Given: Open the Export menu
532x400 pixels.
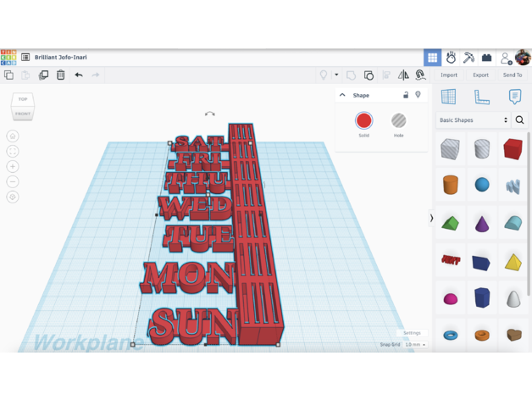Looking at the screenshot, I should click(x=480, y=75).
